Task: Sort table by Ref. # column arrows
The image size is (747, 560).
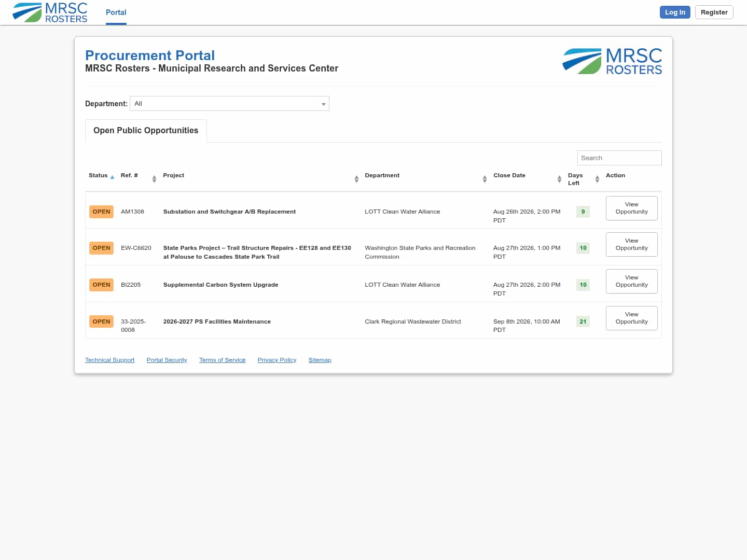Action: [154, 179]
